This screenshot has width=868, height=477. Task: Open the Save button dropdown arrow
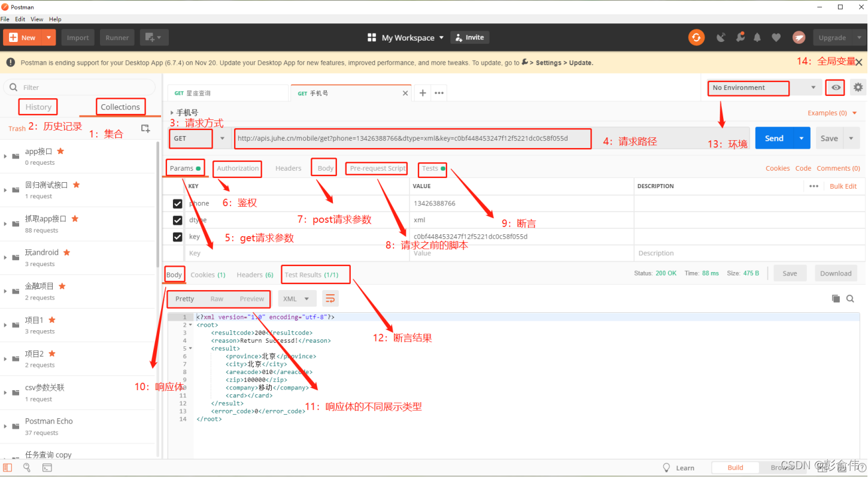click(x=851, y=138)
